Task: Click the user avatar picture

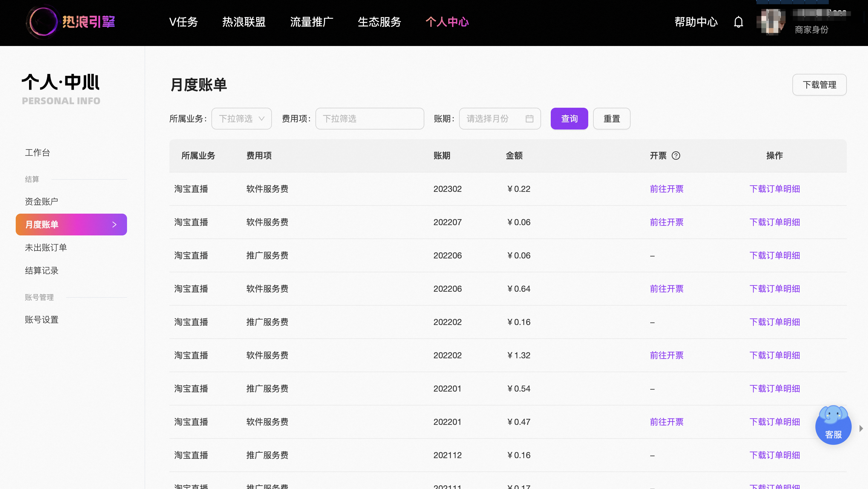Action: coord(771,21)
